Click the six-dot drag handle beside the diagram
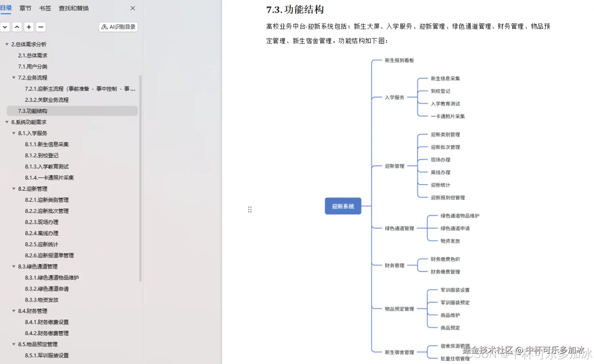This screenshot has width=594, height=364. (x=250, y=209)
